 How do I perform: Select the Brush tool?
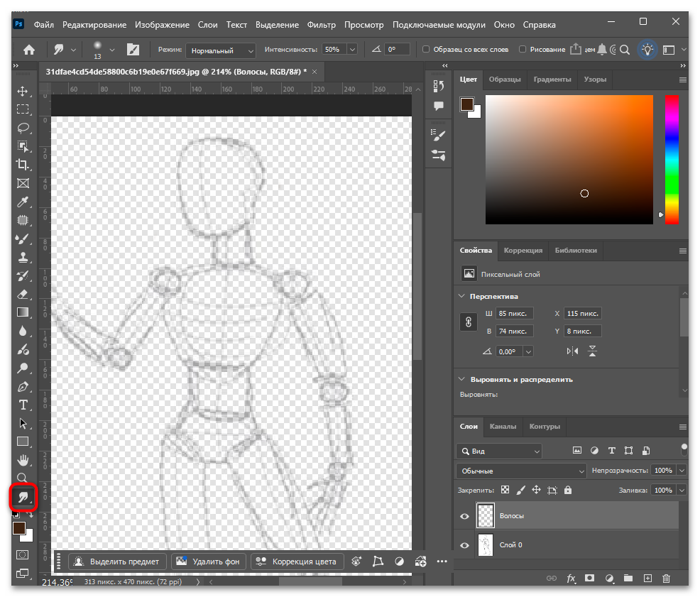pyautogui.click(x=23, y=239)
